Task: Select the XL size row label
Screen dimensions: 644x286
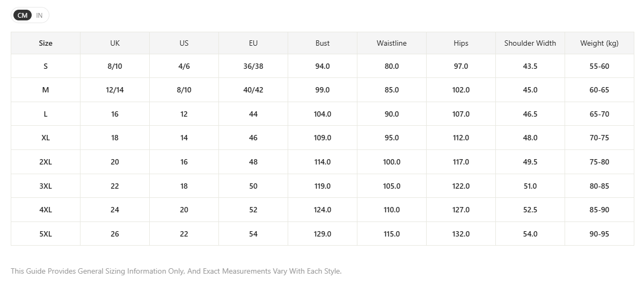Action: click(46, 138)
